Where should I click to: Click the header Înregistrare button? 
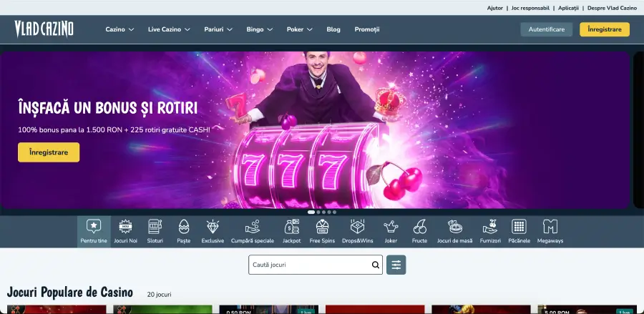(x=604, y=29)
